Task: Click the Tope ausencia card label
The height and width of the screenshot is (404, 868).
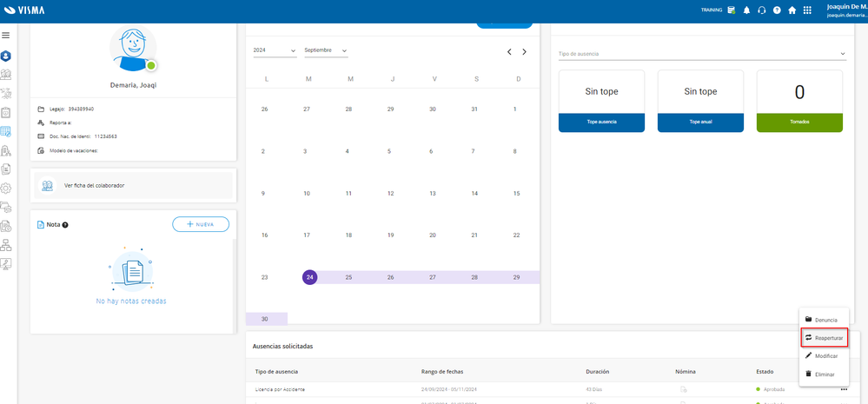Action: tap(601, 123)
